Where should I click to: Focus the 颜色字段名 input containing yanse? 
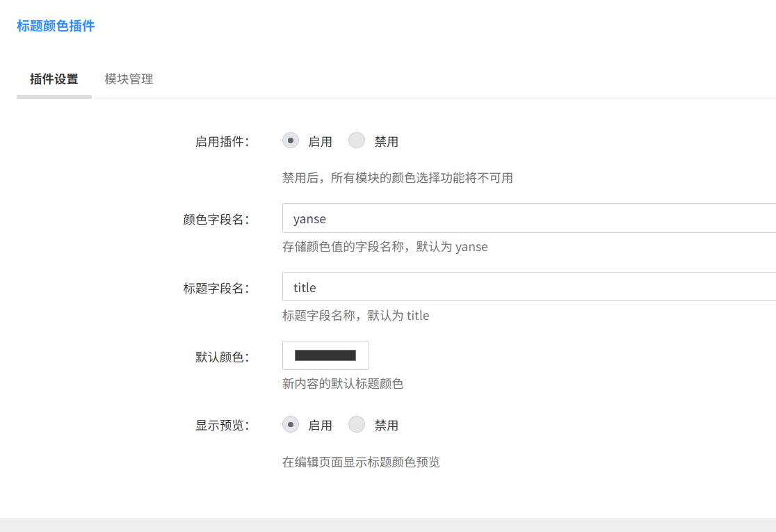point(529,218)
